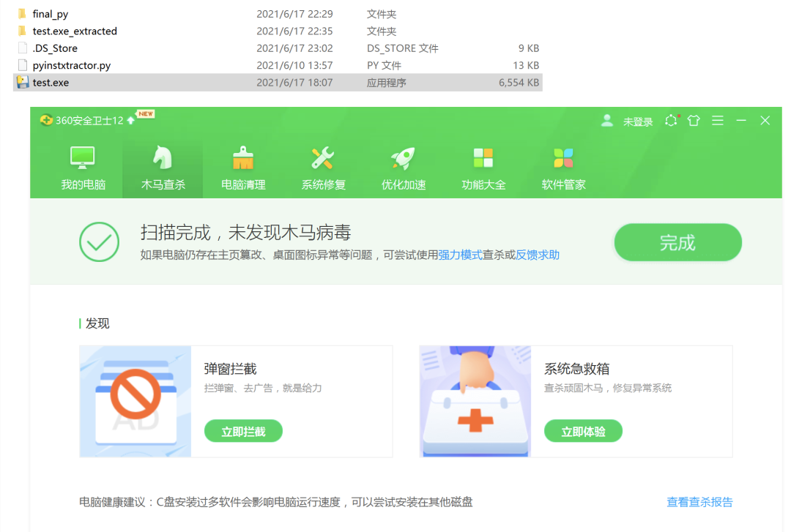Open the 反馈求助 link
This screenshot has width=791, height=532.
(538, 255)
